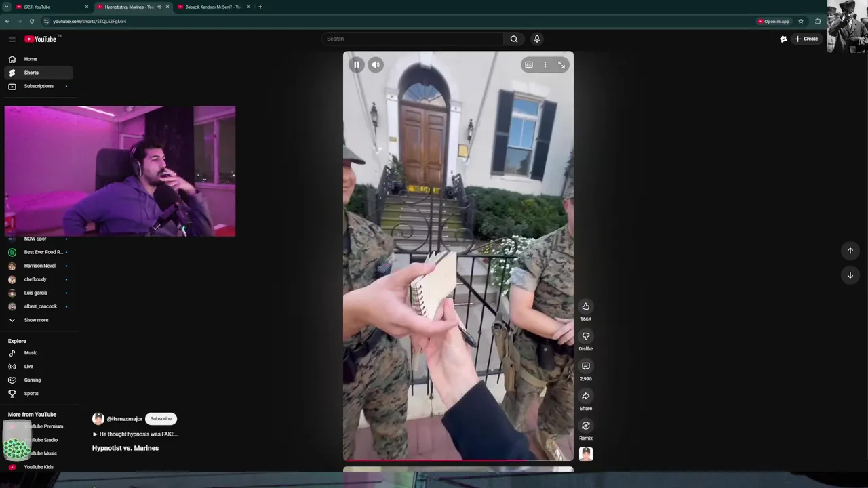The image size is (868, 488).
Task: Pause the Shorts video
Action: point(357,64)
